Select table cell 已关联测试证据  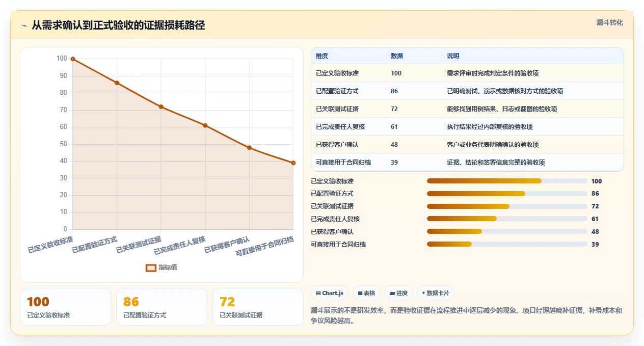pos(337,109)
